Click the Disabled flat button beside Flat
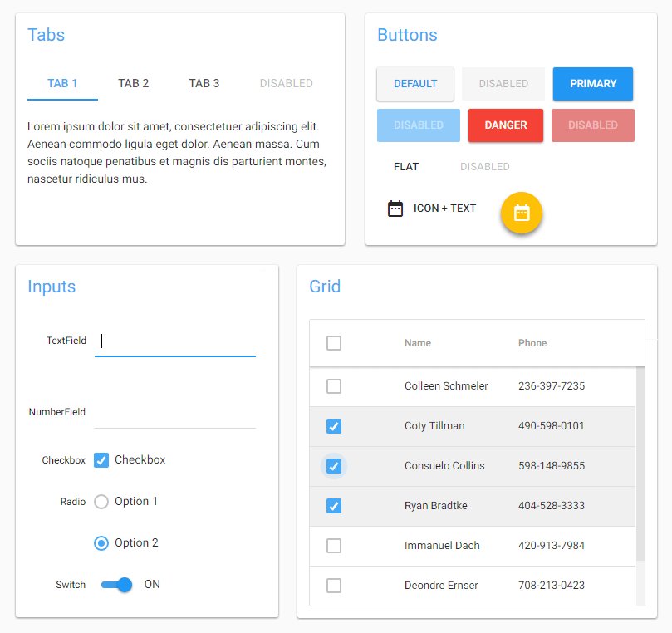Screen dimensions: 672x633 pos(485,167)
